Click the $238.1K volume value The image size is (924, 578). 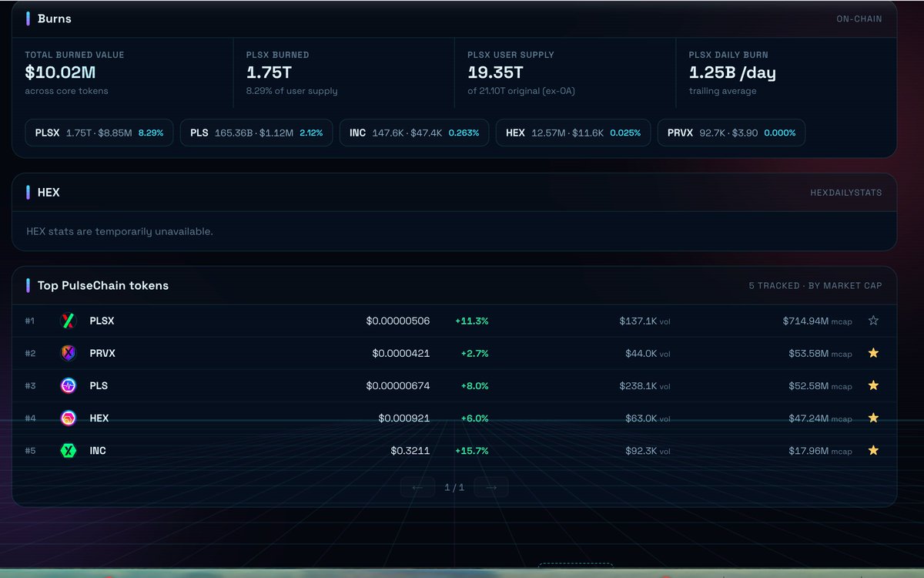pyautogui.click(x=638, y=385)
